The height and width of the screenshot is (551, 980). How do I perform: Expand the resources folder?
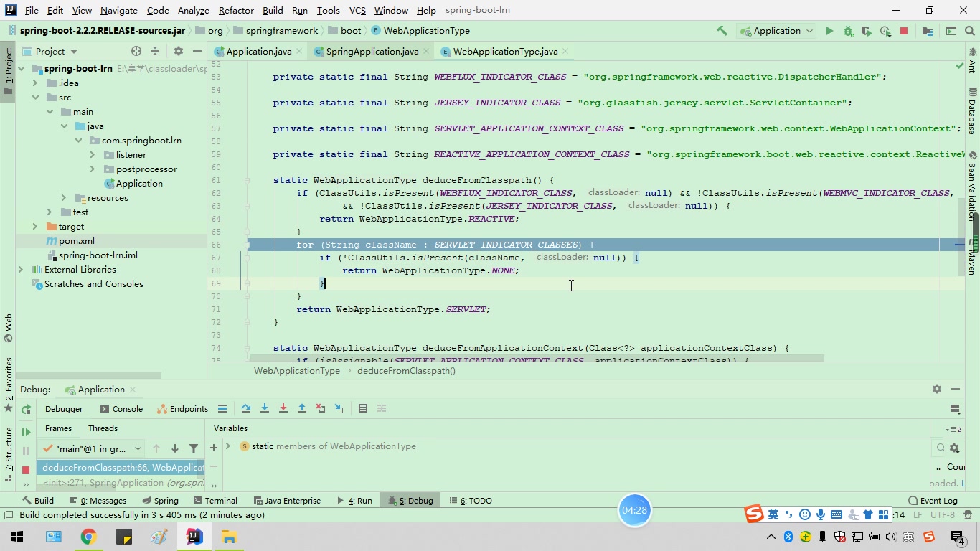(x=64, y=198)
